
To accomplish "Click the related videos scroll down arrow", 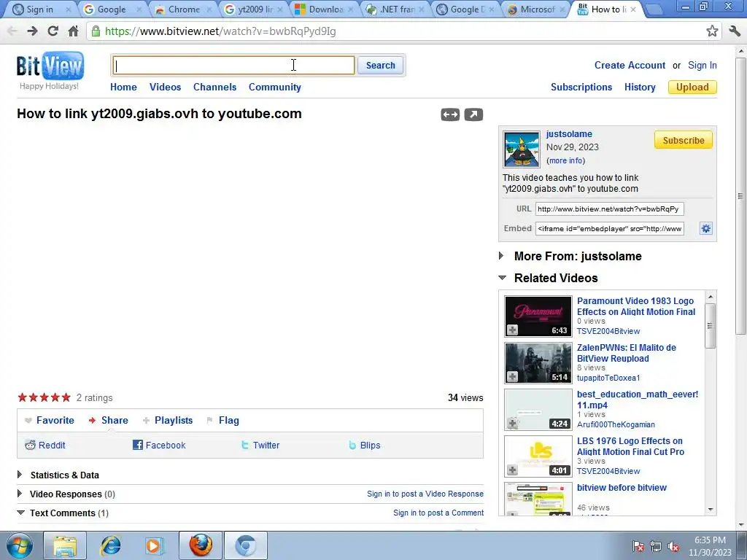I will pyautogui.click(x=711, y=510).
